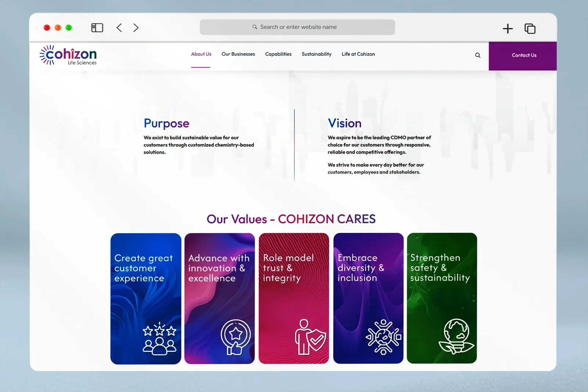
Task: Select the Advance with innovation & excellence card
Action: click(x=219, y=299)
